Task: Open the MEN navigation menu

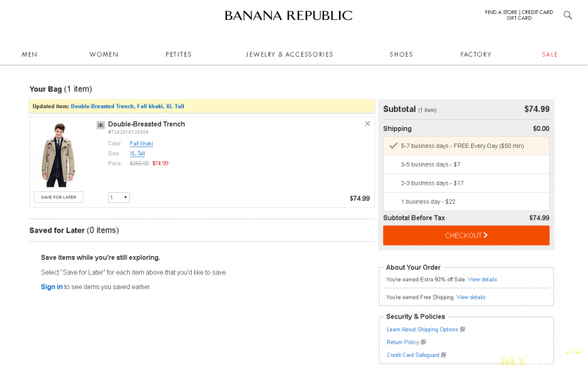Action: [29, 54]
